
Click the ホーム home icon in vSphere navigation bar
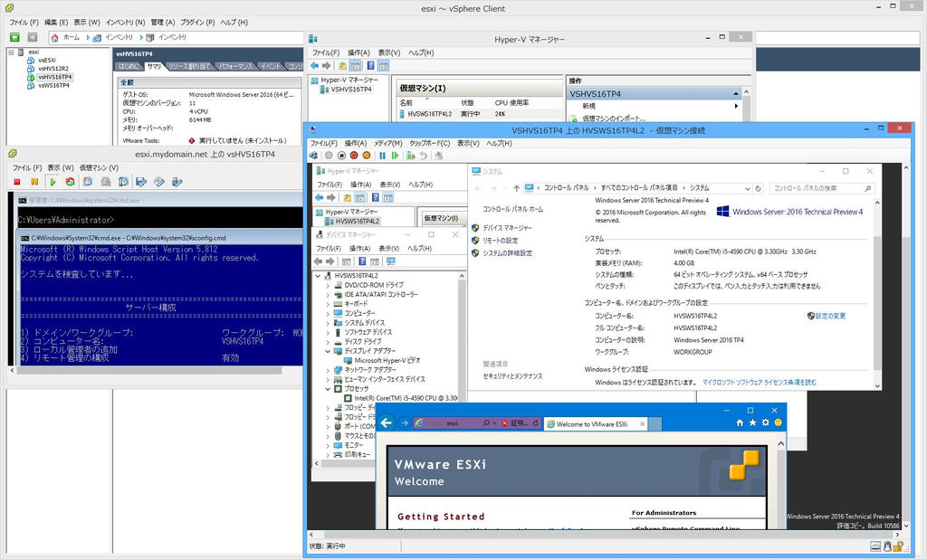(x=54, y=37)
